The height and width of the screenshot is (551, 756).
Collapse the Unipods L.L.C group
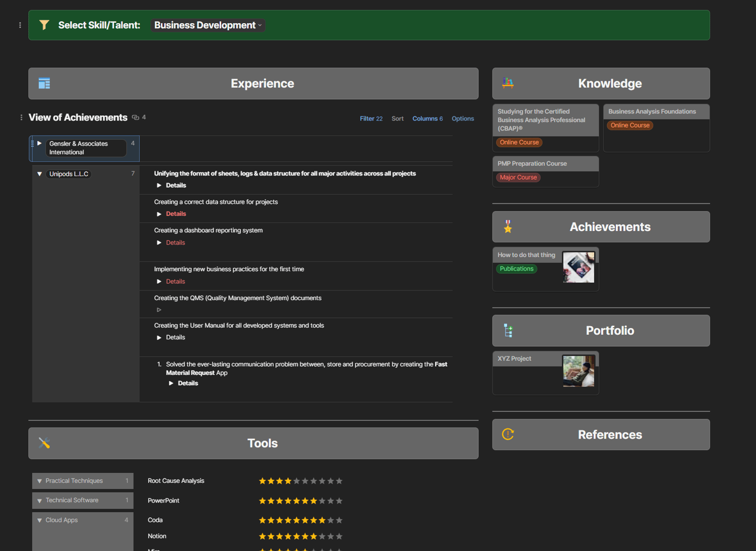tap(39, 174)
